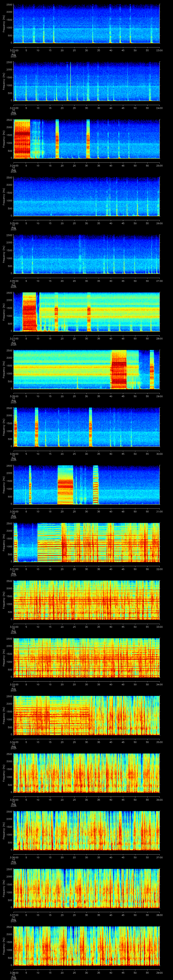Click the spectrogram panel starting at 3:32:00
This screenshot has width=173, height=980.
[87, 600]
